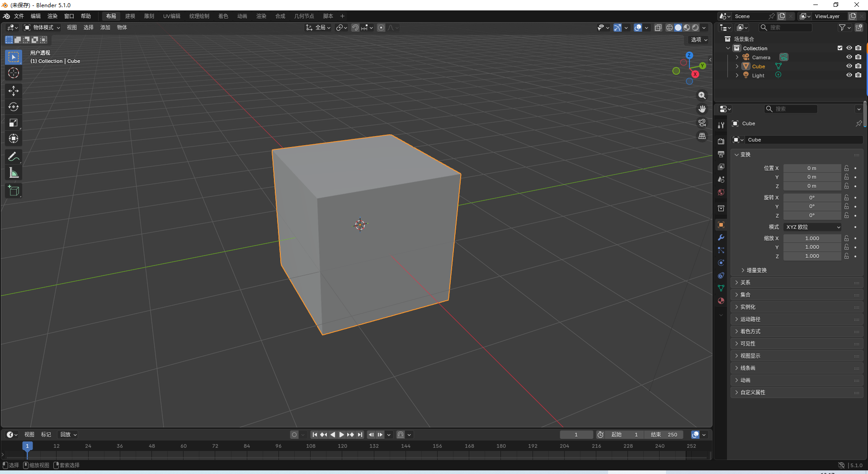Viewport: 868px width, 474px height.
Task: Hide the Cube in the viewport
Action: tap(849, 66)
